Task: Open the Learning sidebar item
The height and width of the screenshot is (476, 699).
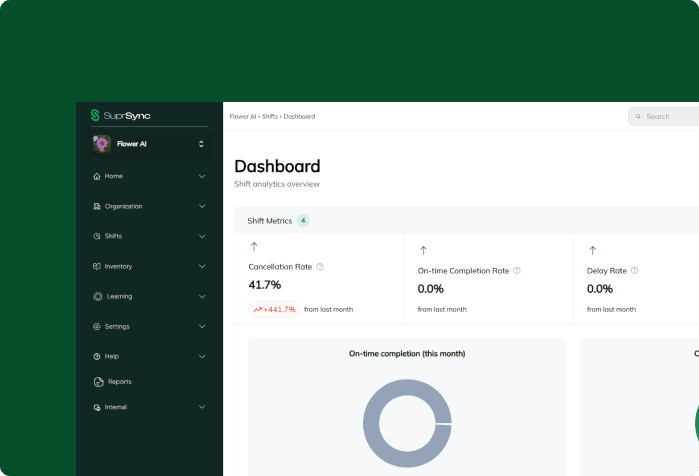Action: 149,296
